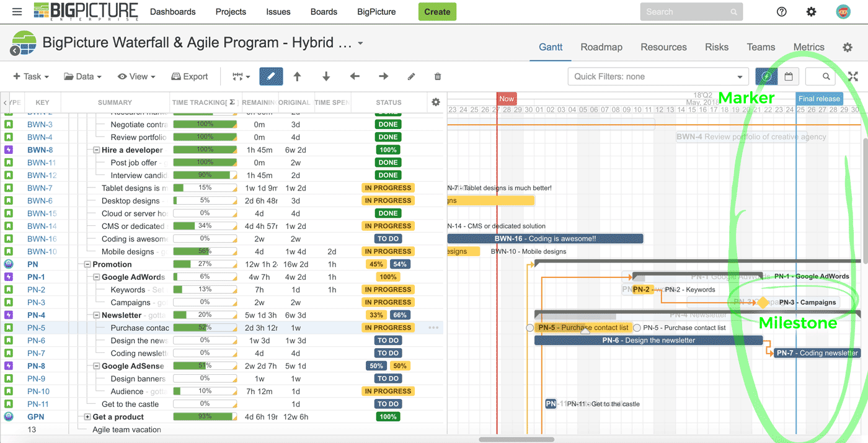Open issue link PN-10
The width and height of the screenshot is (868, 443).
click(38, 392)
